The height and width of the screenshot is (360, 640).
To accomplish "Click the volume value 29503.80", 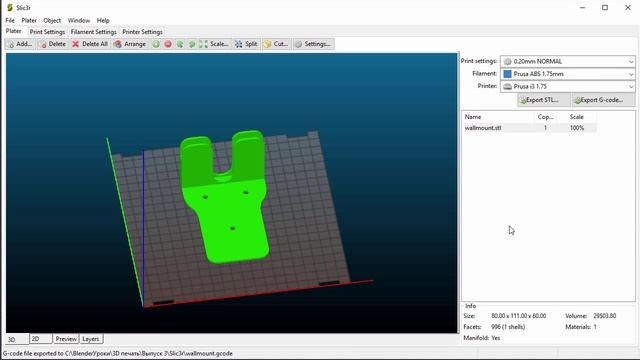I will click(604, 316).
